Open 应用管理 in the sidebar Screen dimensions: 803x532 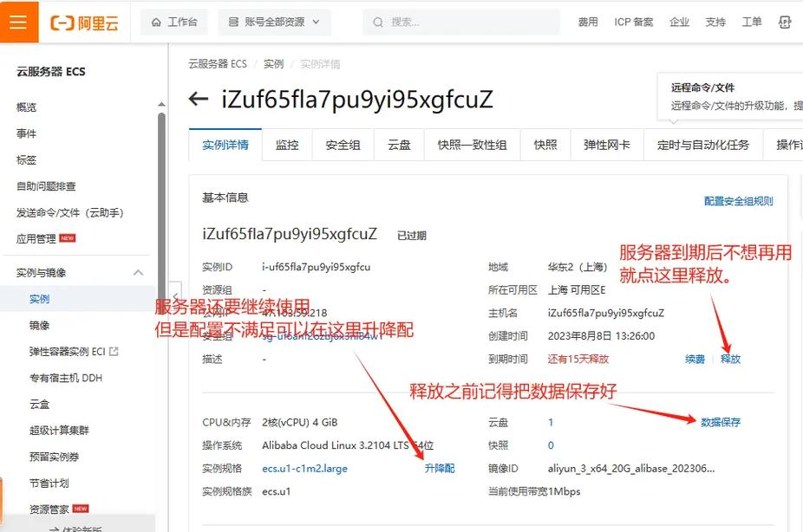pos(36,238)
